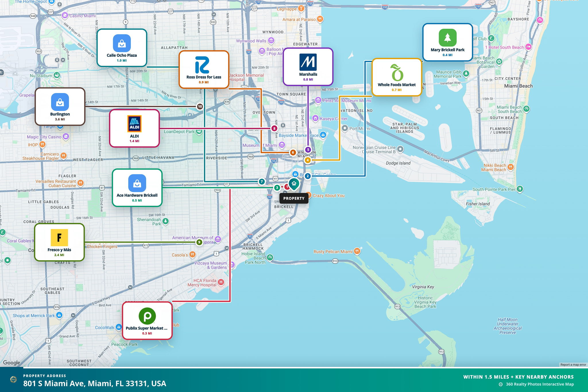Click the Nu Stadium place icon
Screen dimensions: 588x392
click(x=57, y=75)
